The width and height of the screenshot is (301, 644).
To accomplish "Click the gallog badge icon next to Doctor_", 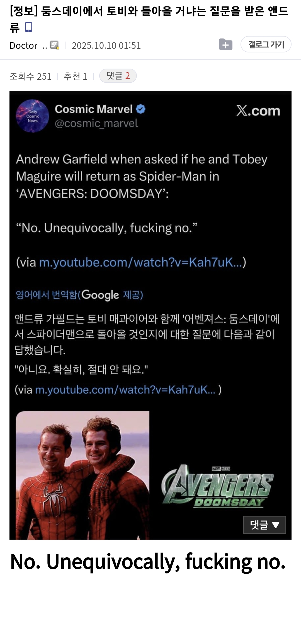I will pyautogui.click(x=54, y=45).
